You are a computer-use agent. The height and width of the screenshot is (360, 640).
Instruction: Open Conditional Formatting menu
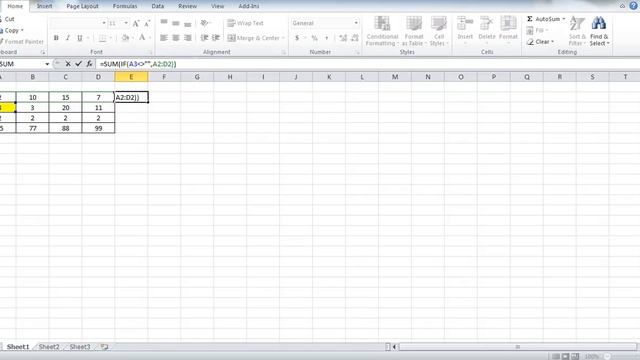coord(382,31)
